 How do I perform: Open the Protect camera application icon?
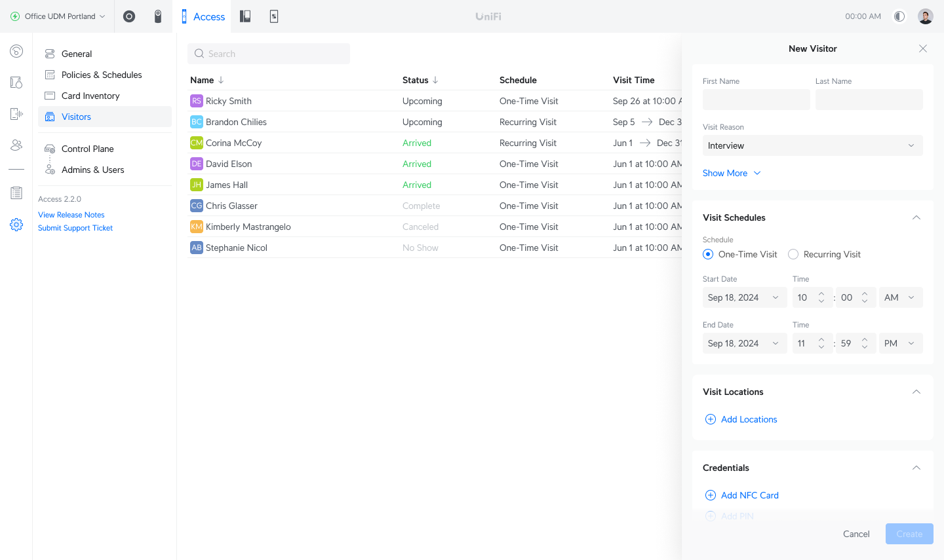(158, 16)
